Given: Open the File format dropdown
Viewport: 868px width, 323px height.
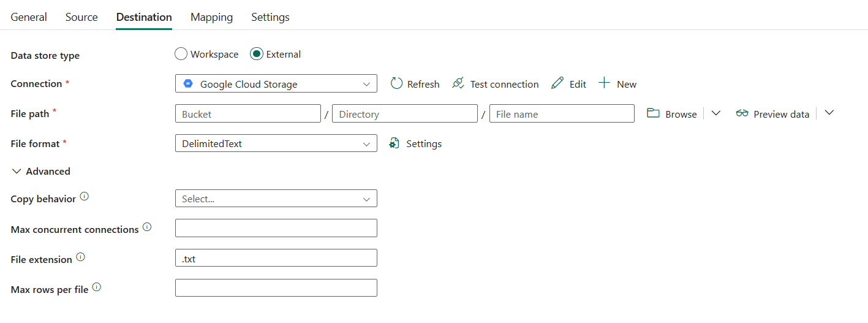Looking at the screenshot, I should click(276, 143).
